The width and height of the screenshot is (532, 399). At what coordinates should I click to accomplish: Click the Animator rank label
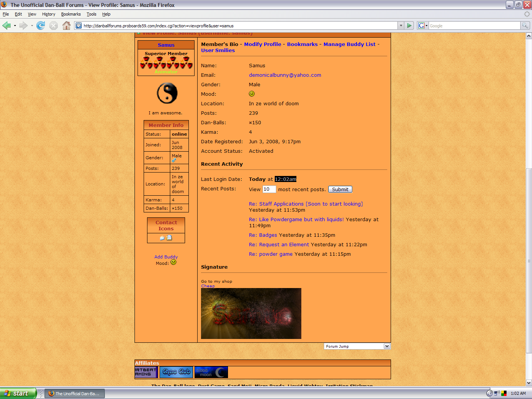[166, 72]
